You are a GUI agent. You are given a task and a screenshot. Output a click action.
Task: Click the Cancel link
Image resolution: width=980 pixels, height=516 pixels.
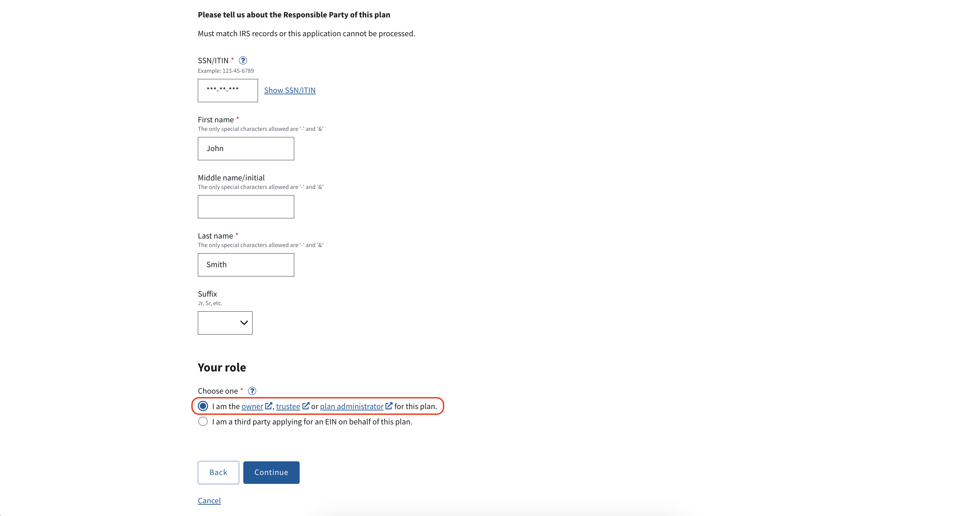(x=209, y=500)
